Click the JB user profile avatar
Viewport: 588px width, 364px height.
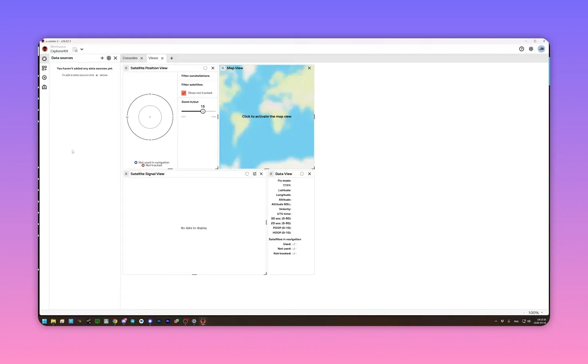(x=541, y=49)
